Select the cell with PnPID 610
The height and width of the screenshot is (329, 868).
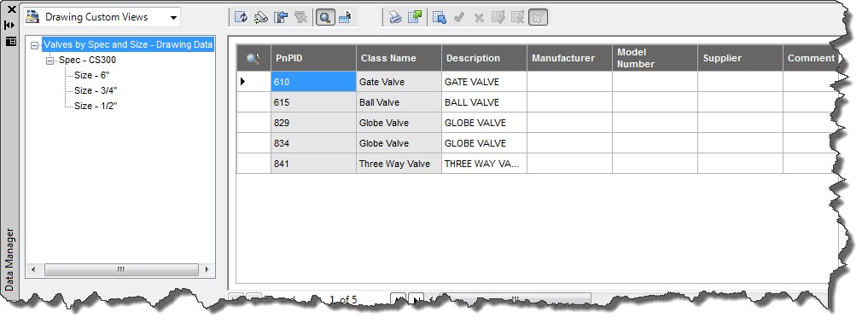pos(313,82)
